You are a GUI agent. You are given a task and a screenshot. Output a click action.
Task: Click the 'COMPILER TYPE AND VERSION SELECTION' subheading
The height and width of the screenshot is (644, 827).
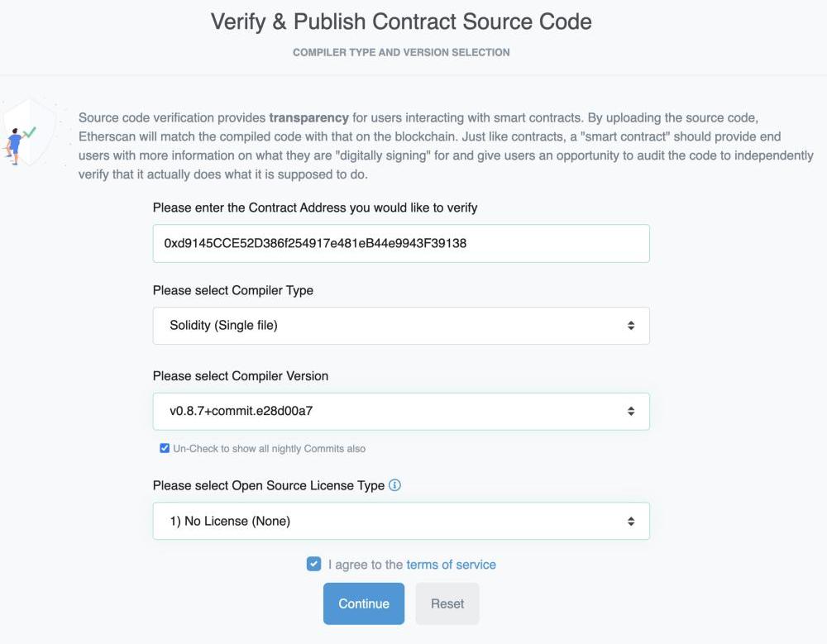click(x=401, y=52)
